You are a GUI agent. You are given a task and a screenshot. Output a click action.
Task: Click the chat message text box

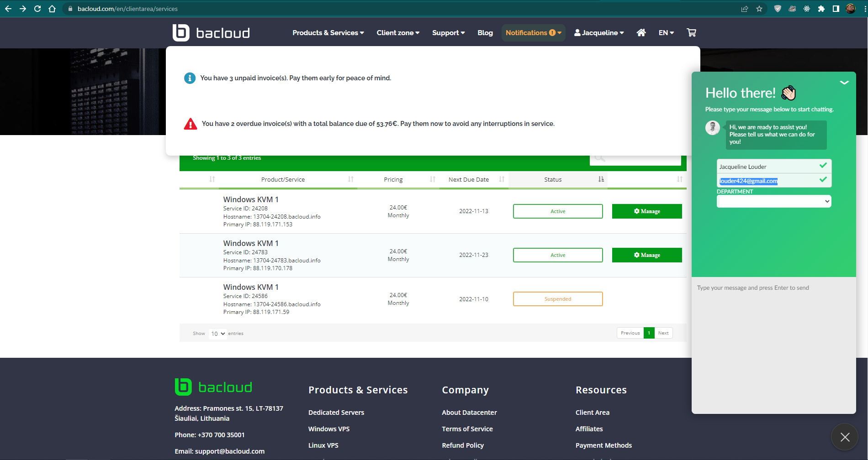[x=774, y=345]
